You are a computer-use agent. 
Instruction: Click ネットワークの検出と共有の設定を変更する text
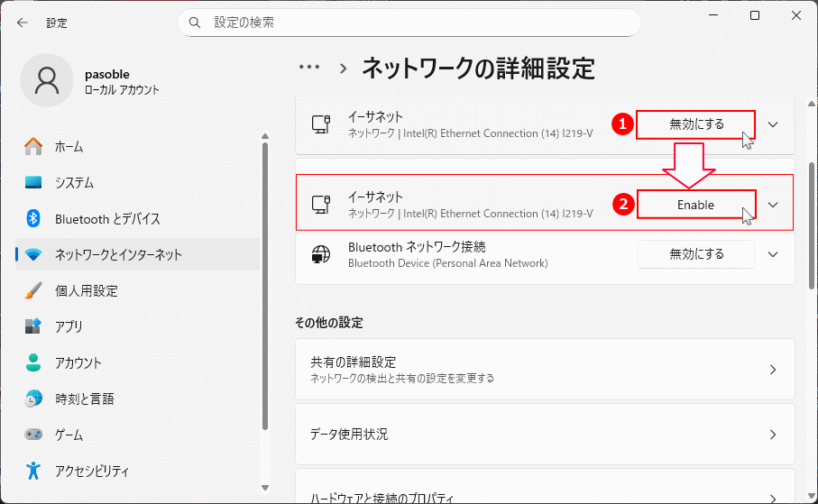[401, 378]
